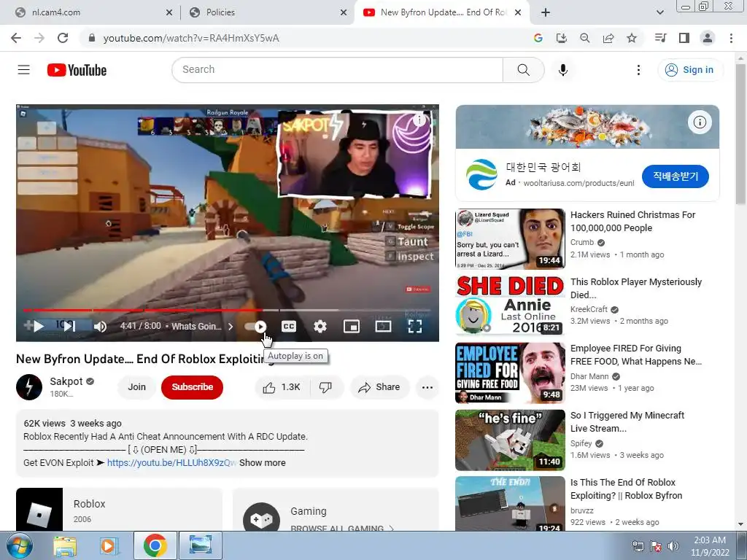Screen dimensions: 747x560
Task: Switch to miniplayer mode
Action: click(x=352, y=326)
